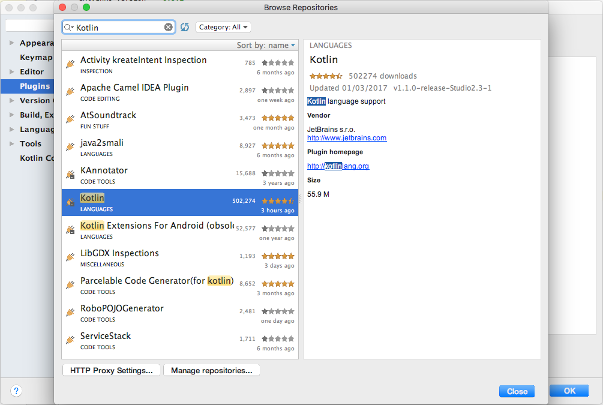Select Kotlin Compiler in settings sidebar
The height and width of the screenshot is (405, 603).
(x=37, y=158)
